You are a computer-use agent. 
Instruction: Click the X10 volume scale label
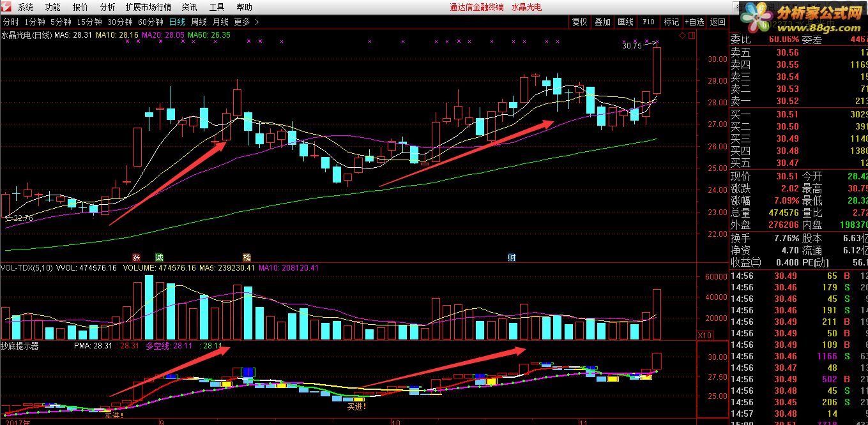coord(704,334)
